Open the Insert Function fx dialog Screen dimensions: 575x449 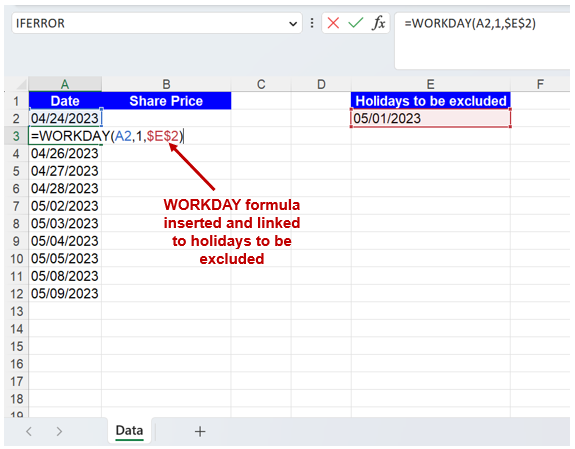point(379,23)
